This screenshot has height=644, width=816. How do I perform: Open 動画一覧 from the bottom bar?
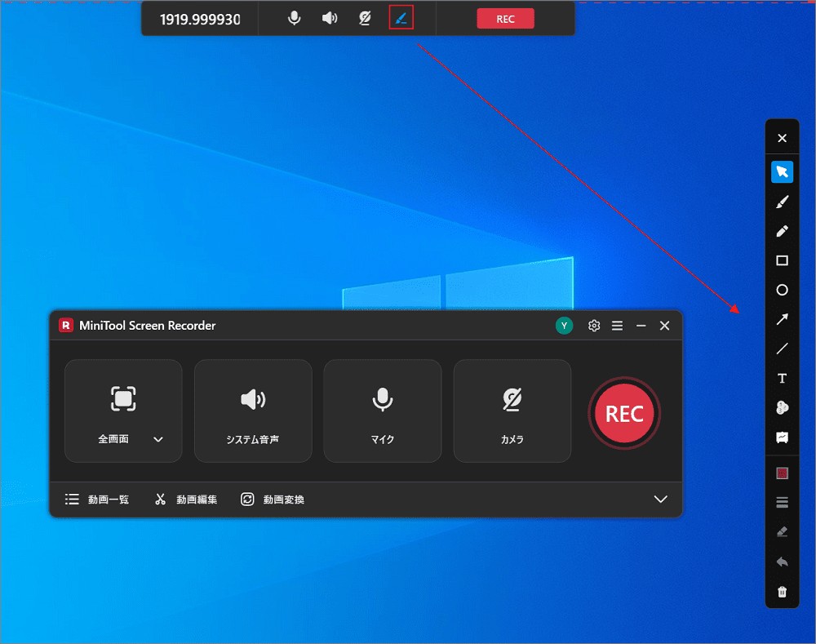(96, 499)
